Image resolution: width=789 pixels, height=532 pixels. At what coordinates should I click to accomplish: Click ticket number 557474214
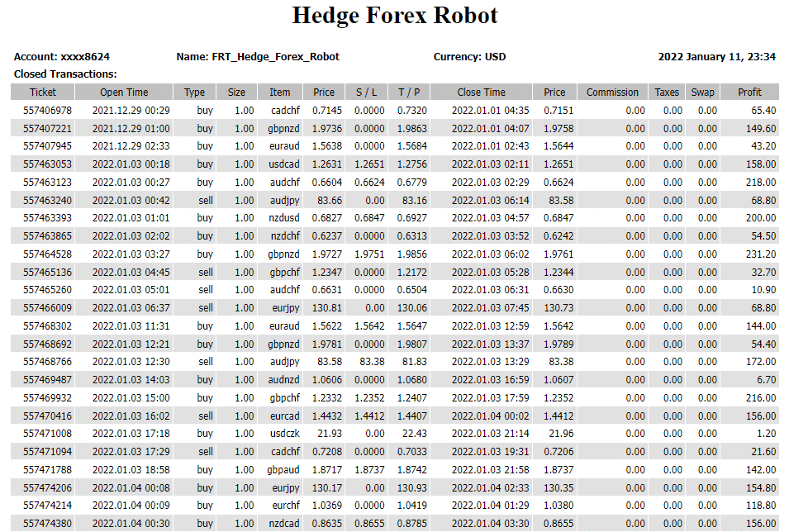point(47,506)
